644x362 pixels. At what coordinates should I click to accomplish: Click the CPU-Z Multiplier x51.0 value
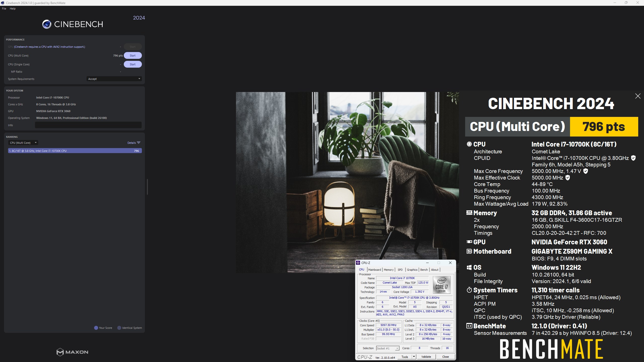tap(388, 330)
